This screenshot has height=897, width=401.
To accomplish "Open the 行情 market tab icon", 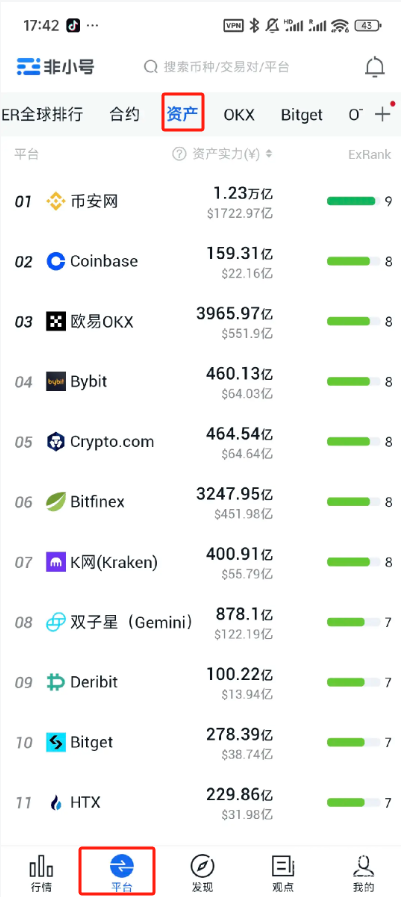I will tap(41, 866).
